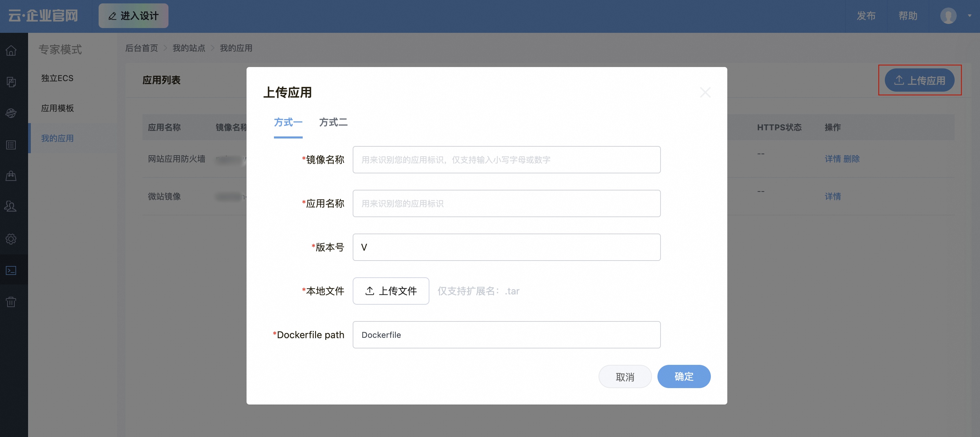
Task: Switch to the 方式二 tab
Action: pos(333,122)
